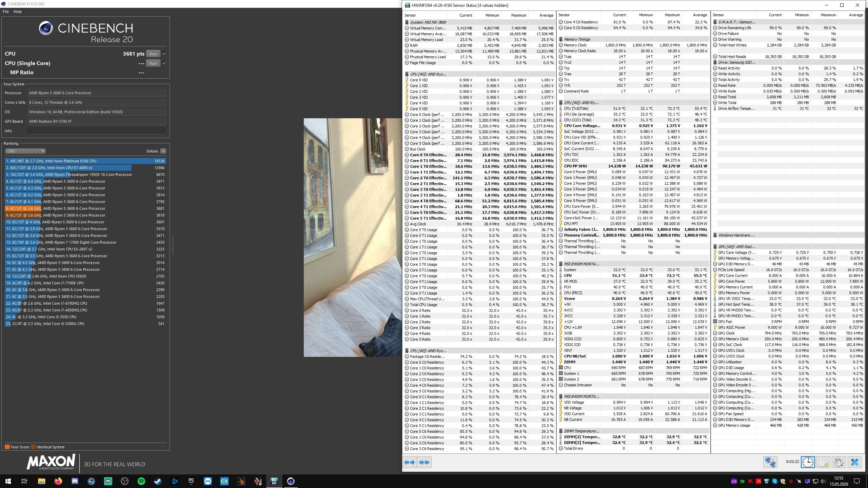
Task: Select ranking row Ryzen 7 1700X
Action: point(85,242)
